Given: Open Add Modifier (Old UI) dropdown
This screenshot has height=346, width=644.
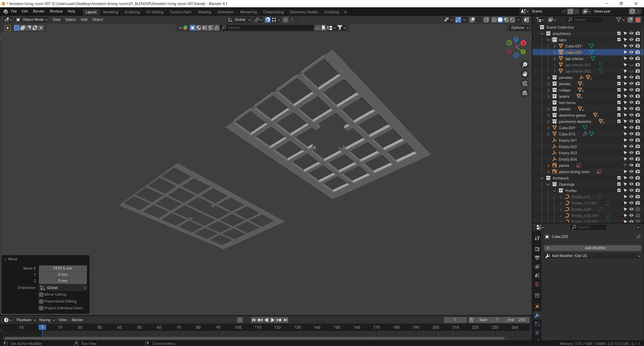Looking at the screenshot, I should click(x=592, y=256).
